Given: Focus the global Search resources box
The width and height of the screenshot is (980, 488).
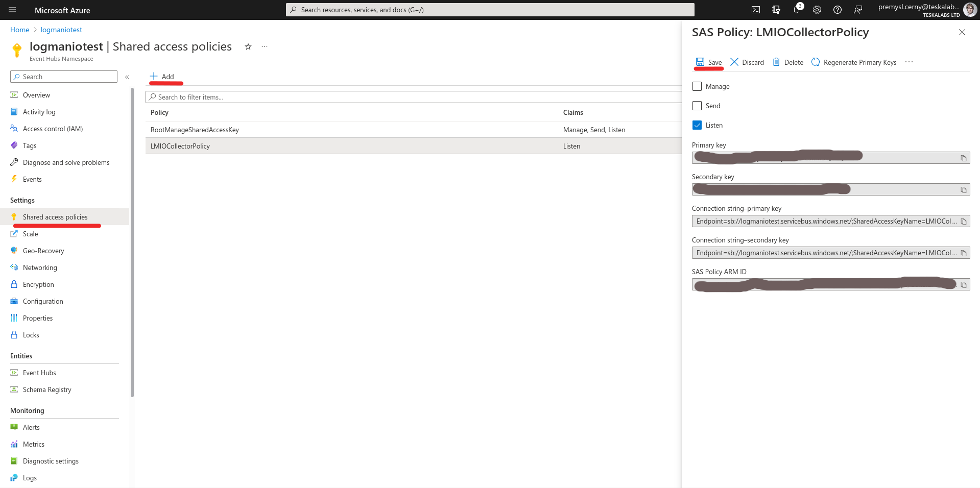Looking at the screenshot, I should 490,10.
